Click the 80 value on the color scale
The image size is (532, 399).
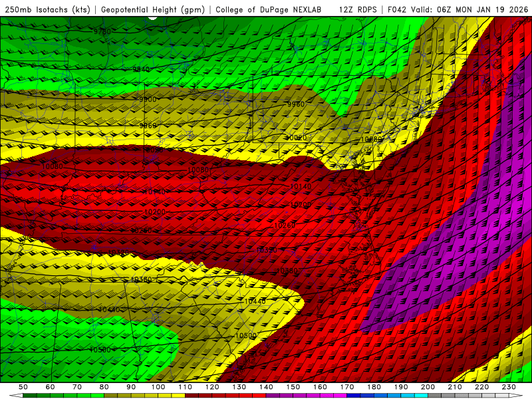point(104,387)
